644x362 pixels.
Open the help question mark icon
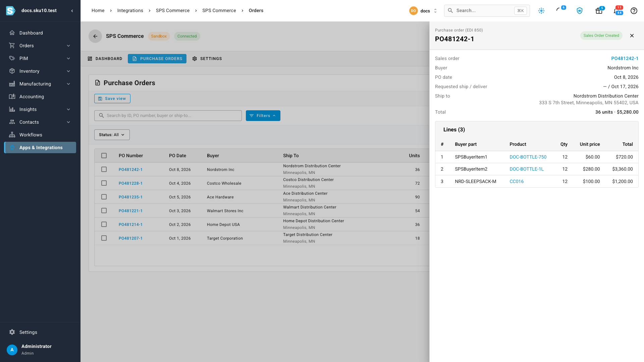634,11
